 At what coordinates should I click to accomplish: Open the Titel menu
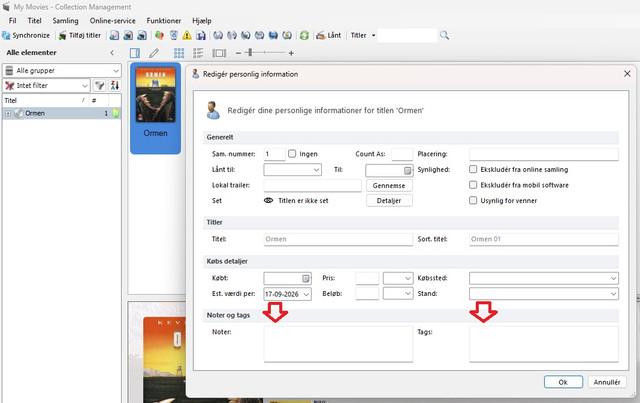point(35,21)
